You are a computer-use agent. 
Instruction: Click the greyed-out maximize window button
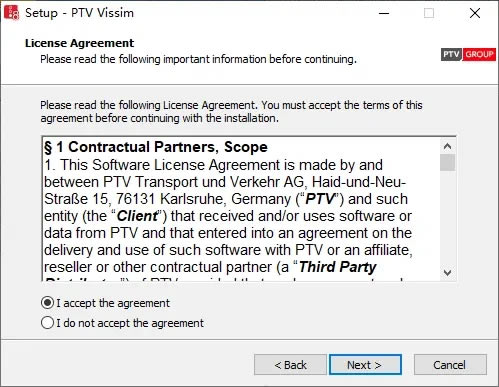tap(429, 13)
